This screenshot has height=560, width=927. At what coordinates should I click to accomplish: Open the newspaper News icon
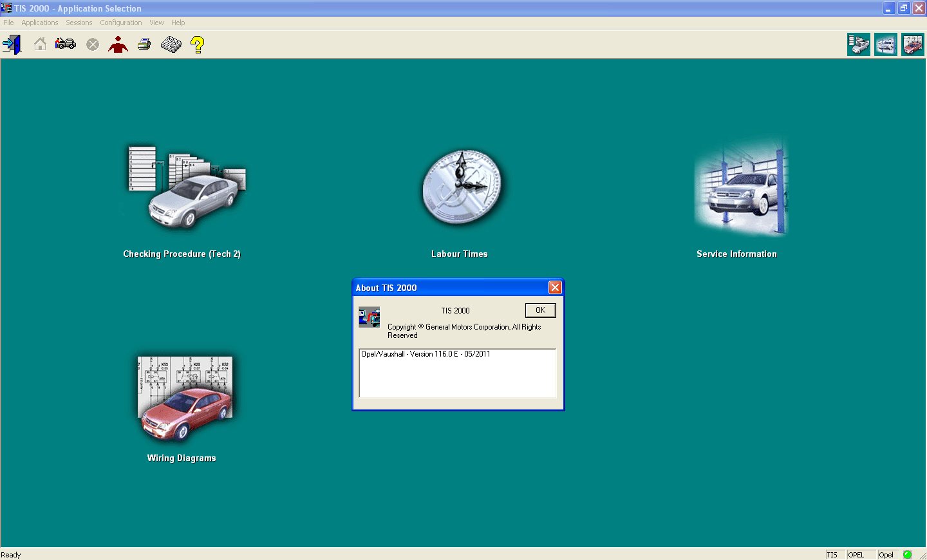tap(171, 44)
